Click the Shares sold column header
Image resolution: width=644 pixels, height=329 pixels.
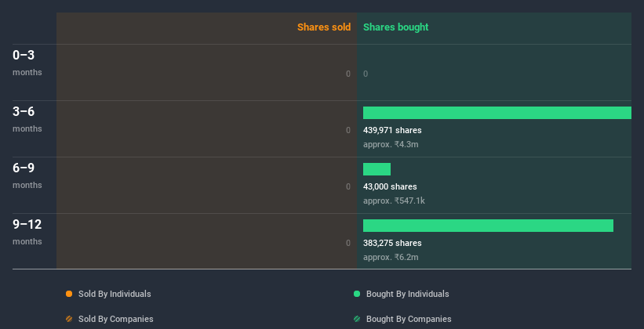pos(324,27)
